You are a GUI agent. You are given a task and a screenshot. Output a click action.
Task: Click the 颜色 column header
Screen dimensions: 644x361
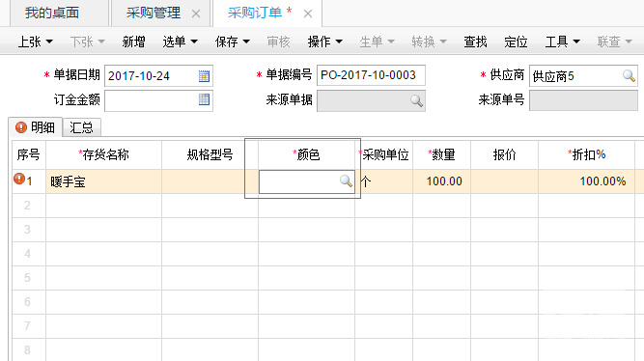[x=306, y=154]
